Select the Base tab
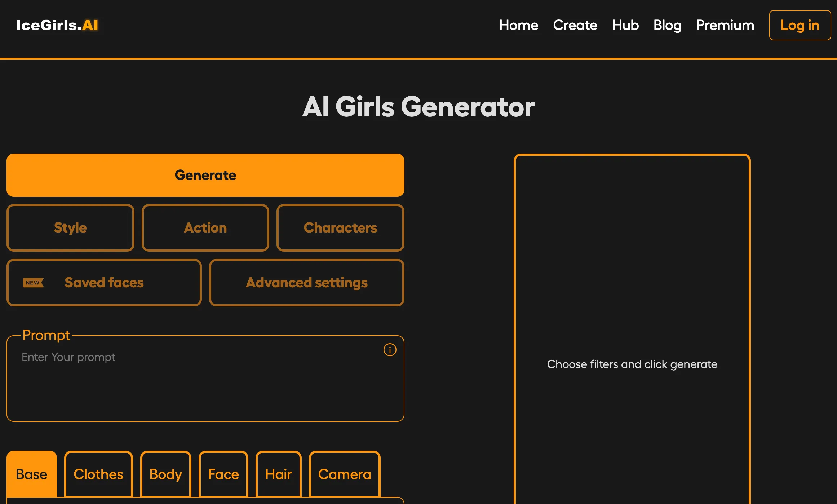 32,474
